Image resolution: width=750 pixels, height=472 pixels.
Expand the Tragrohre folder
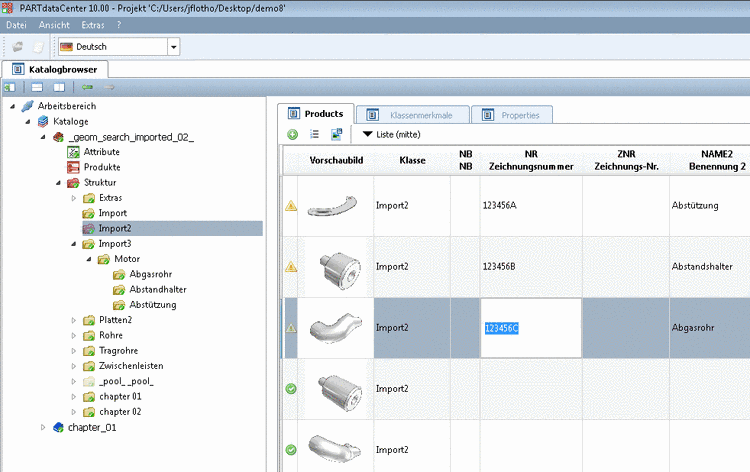pos(74,351)
